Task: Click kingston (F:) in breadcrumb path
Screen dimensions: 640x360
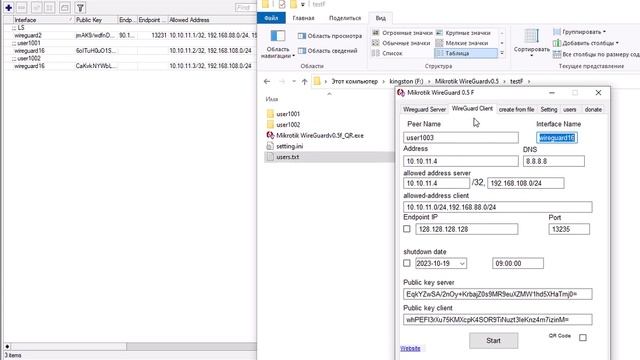Action: 406,81
